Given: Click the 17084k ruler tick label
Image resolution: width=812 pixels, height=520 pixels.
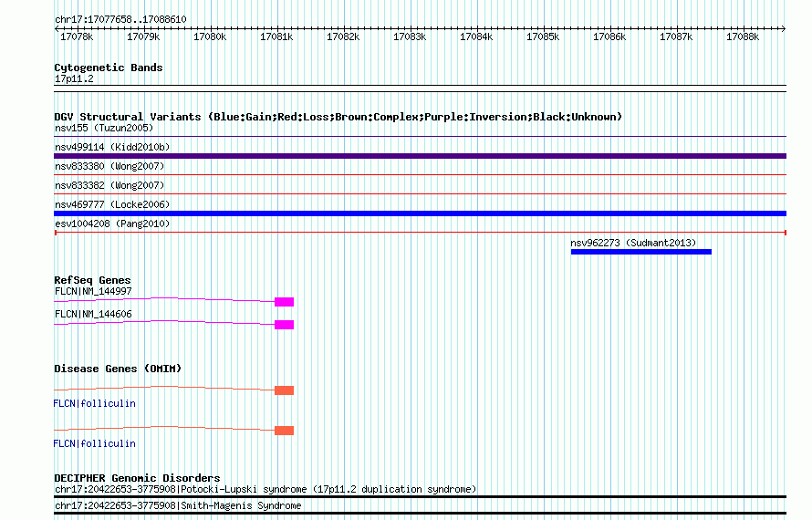Looking at the screenshot, I should pos(476,36).
